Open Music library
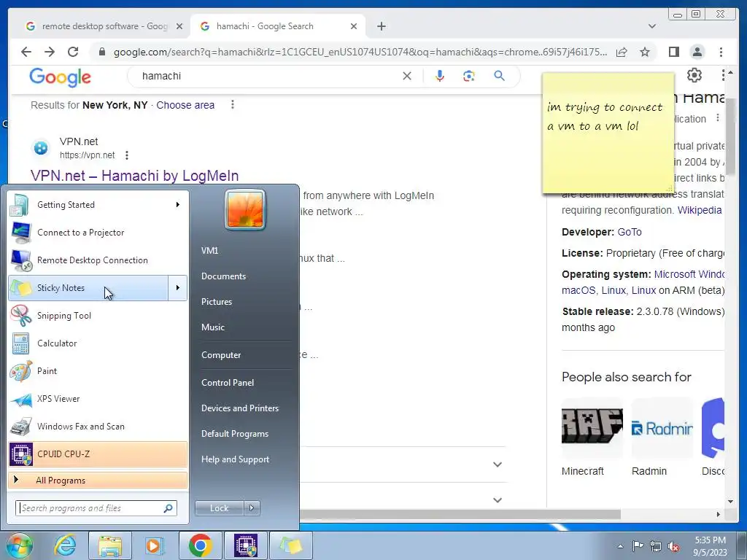Screen dimensions: 747x560 coord(212,327)
